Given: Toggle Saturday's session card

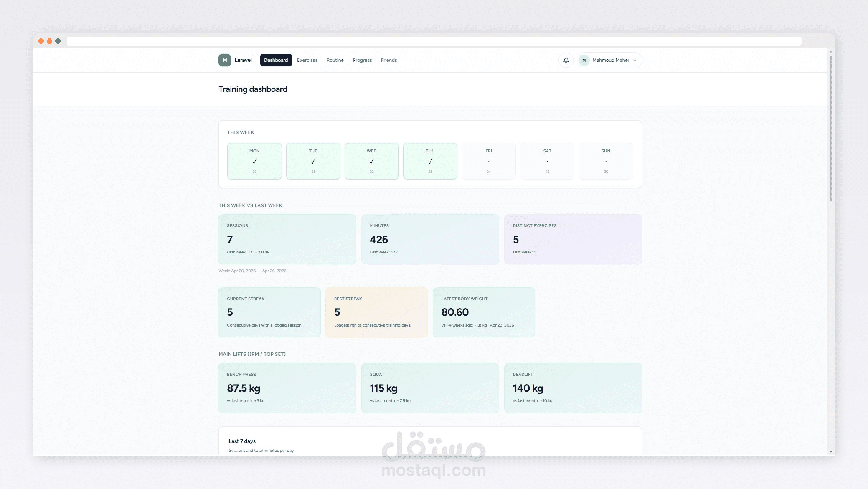Looking at the screenshot, I should pos(547,161).
